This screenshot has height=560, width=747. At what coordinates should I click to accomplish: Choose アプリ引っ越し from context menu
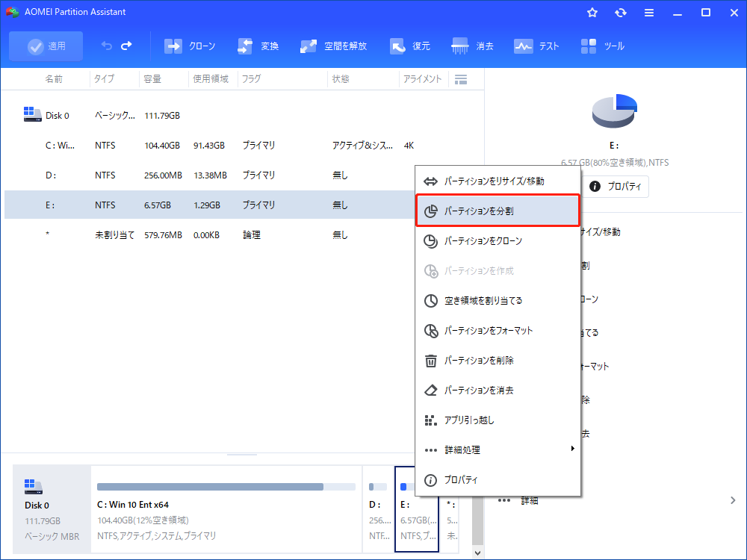pyautogui.click(x=498, y=420)
